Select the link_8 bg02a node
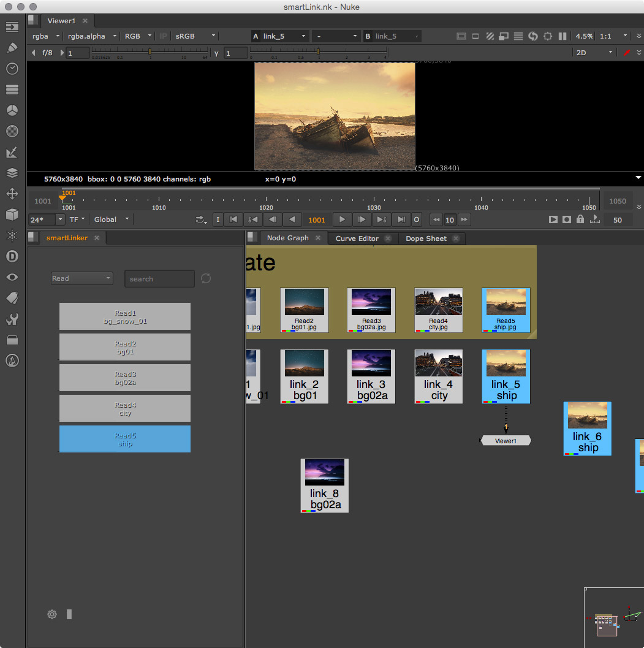 (x=325, y=486)
